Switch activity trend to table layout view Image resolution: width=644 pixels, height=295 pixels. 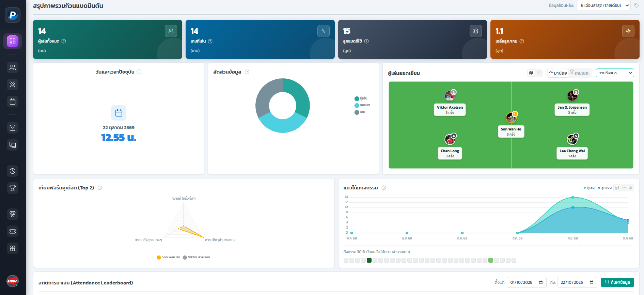tap(617, 188)
